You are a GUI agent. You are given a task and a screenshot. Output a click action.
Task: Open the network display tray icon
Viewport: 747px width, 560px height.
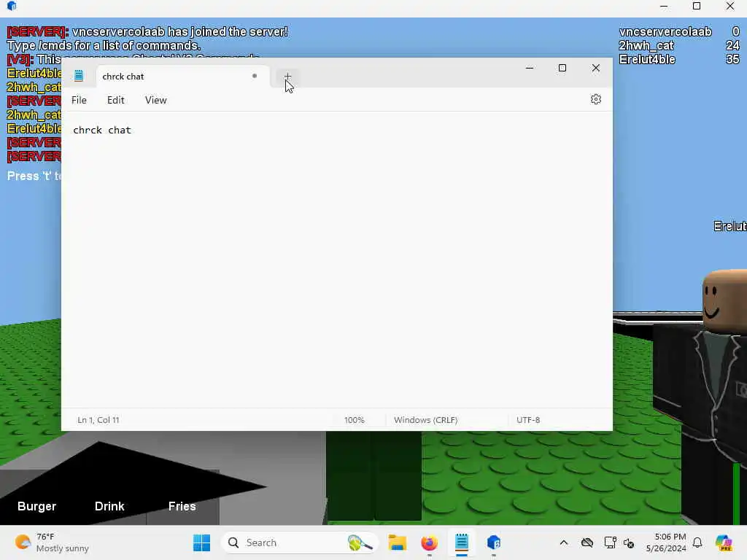click(x=610, y=542)
